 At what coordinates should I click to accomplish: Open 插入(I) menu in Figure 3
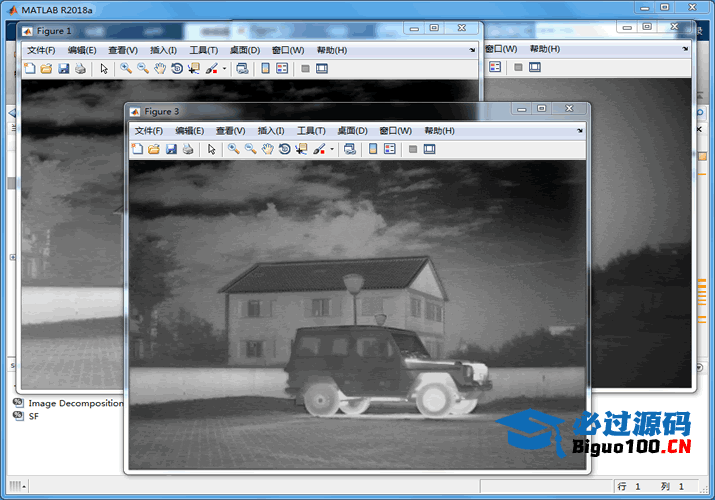tap(271, 131)
